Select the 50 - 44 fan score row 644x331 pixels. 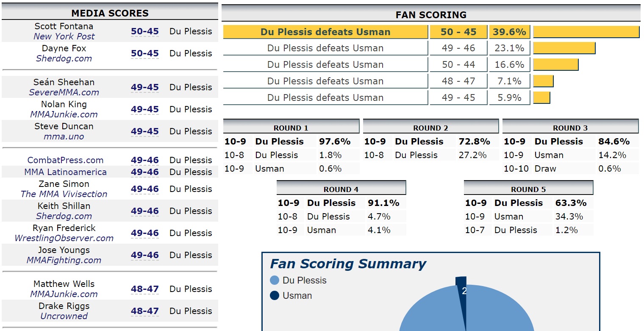(x=431, y=64)
